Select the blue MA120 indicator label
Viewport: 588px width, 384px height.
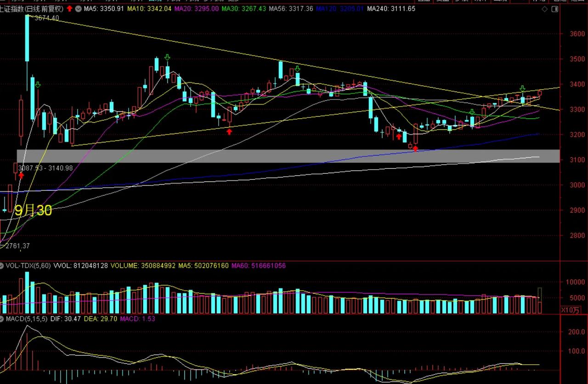click(x=340, y=9)
